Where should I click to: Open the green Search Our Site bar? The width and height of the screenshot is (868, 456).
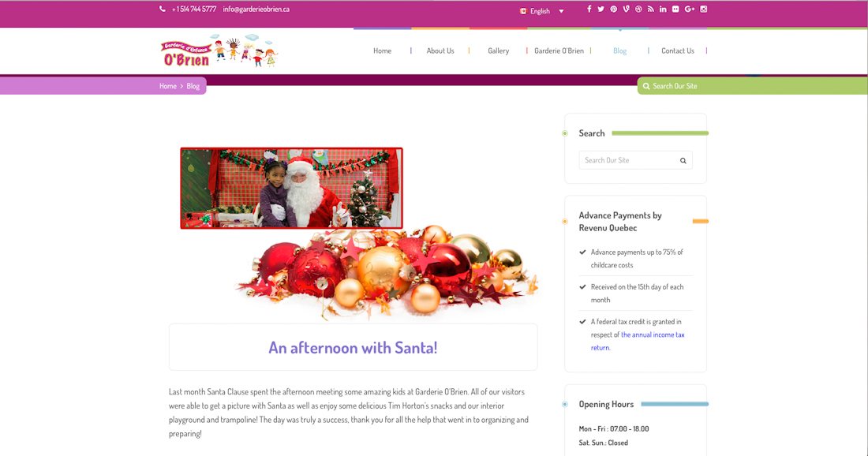click(752, 86)
